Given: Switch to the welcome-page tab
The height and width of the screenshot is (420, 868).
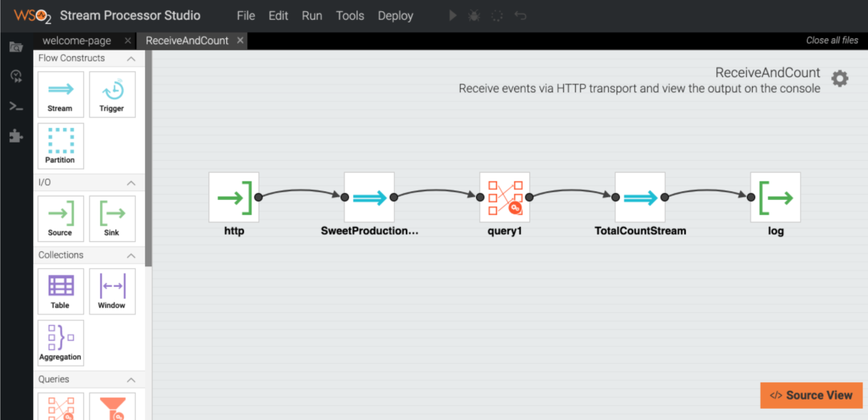Looking at the screenshot, I should pos(77,41).
